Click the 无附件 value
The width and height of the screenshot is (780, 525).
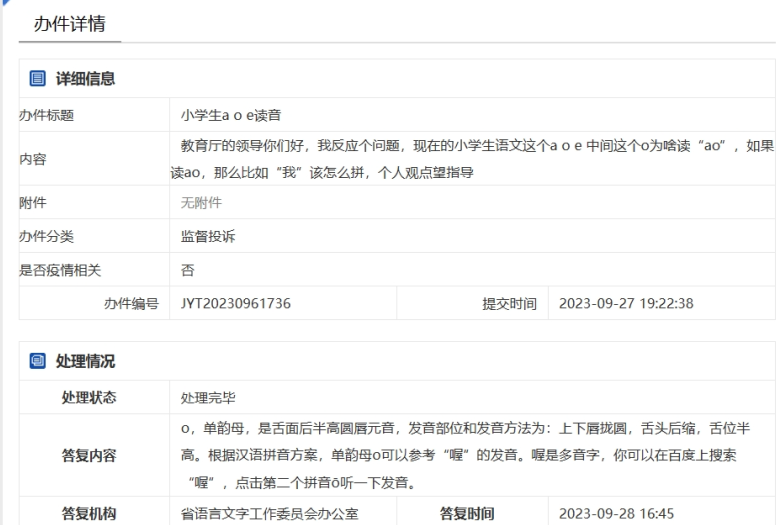pyautogui.click(x=201, y=203)
